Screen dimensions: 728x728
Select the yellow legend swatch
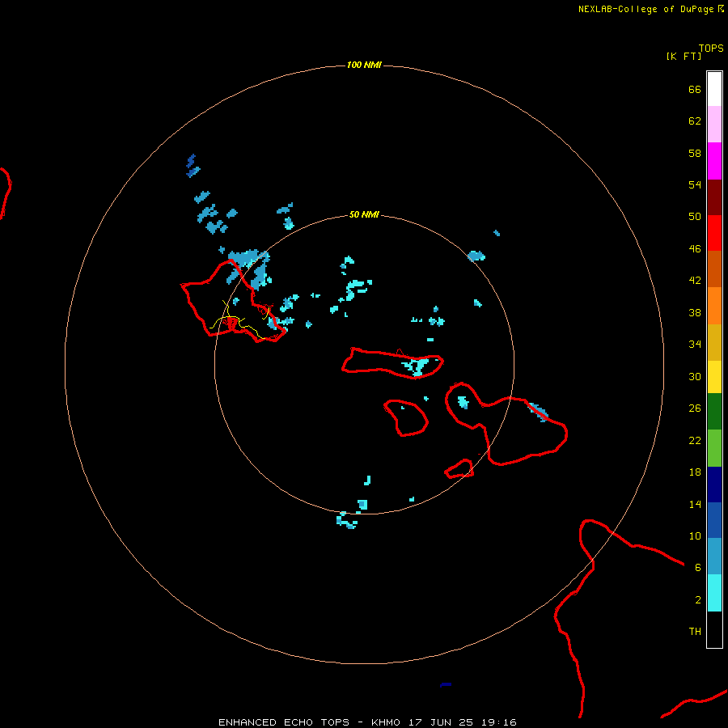(714, 377)
